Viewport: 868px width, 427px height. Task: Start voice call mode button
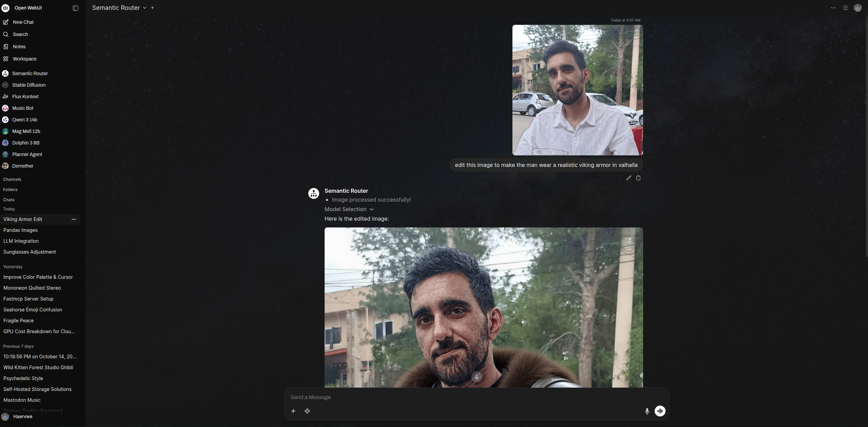(660, 411)
